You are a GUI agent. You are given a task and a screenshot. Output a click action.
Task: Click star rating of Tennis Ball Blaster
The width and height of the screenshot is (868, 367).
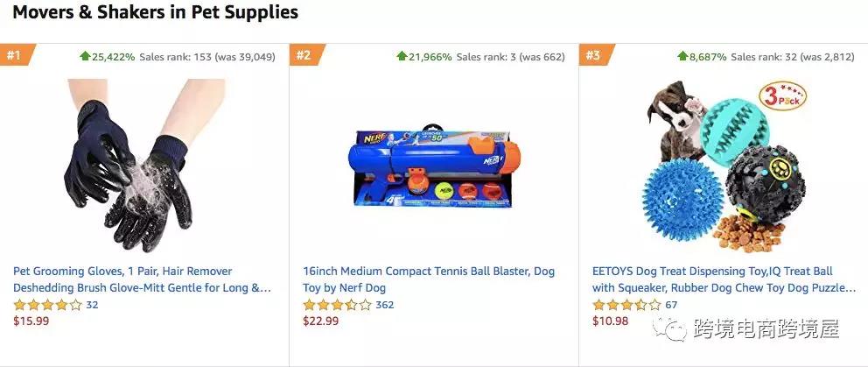point(337,305)
